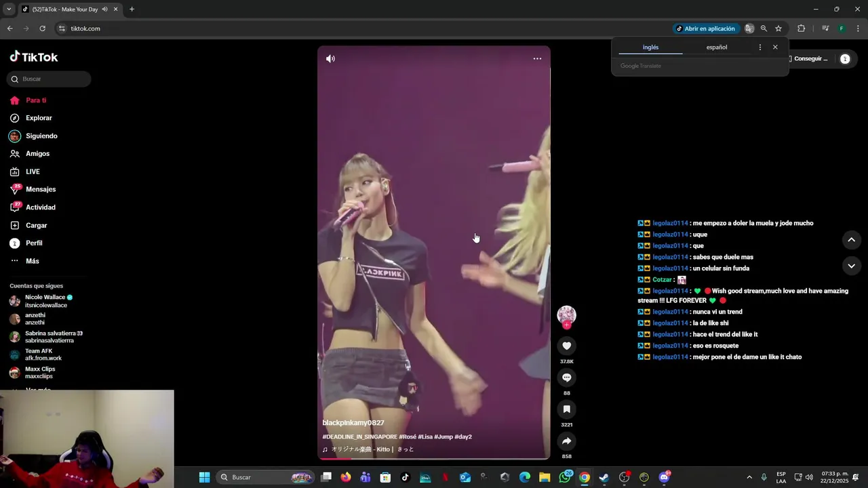Close the TikTok browser tab
The width and height of the screenshot is (868, 488).
pyautogui.click(x=115, y=9)
